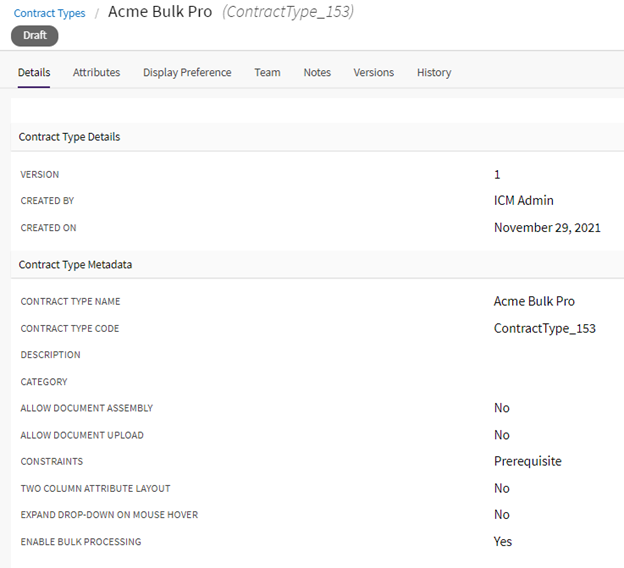Click the Draft status badge
Screen dimensions: 624x568
[x=35, y=35]
